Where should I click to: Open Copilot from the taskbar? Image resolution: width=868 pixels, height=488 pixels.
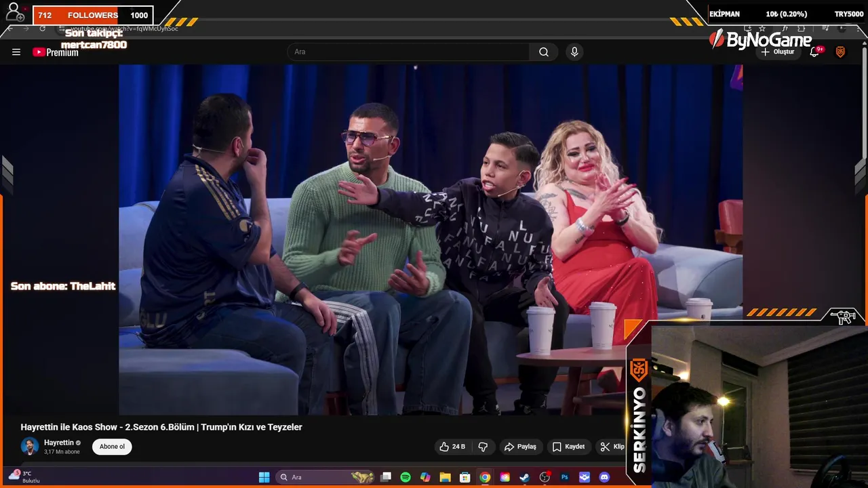click(x=425, y=477)
